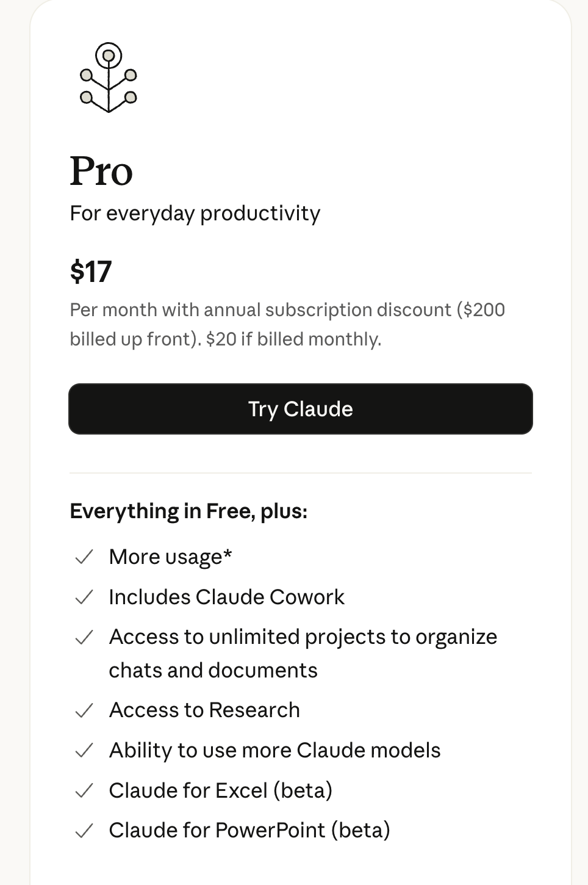The width and height of the screenshot is (588, 885).
Task: Click the Pro plan node-tree icon
Action: pyautogui.click(x=109, y=78)
